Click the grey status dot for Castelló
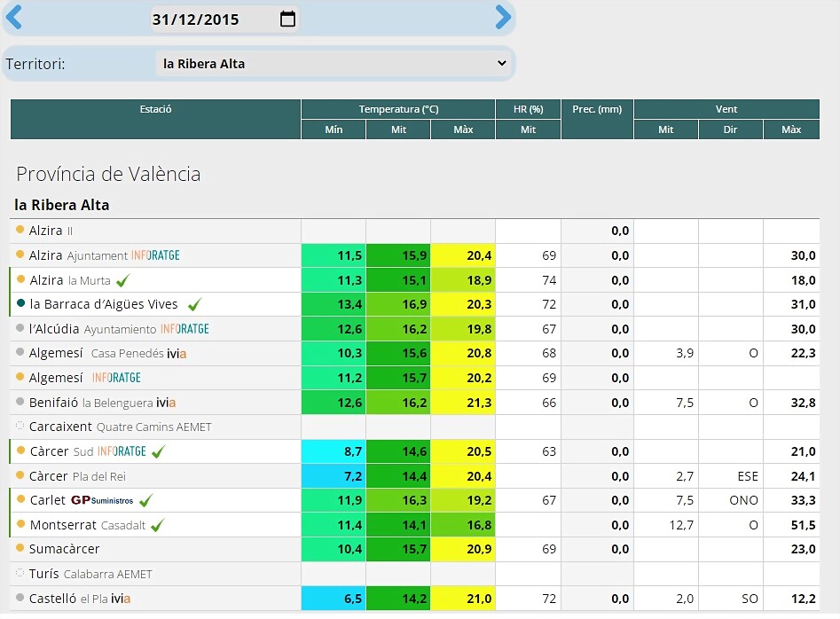Viewport: 840px width, 619px height. point(20,597)
